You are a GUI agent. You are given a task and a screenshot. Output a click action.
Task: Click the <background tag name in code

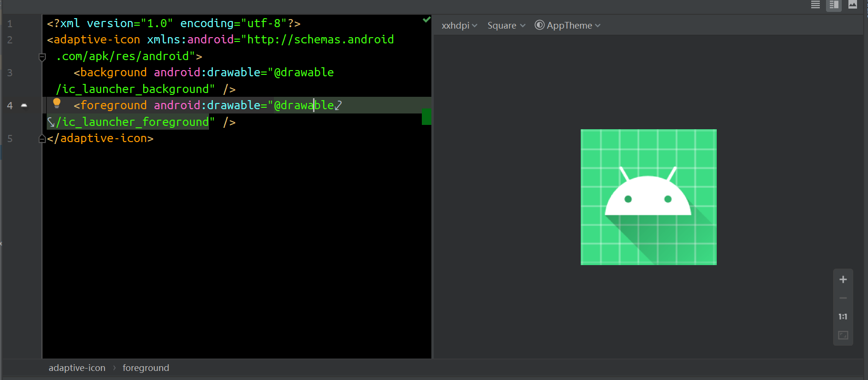point(110,72)
